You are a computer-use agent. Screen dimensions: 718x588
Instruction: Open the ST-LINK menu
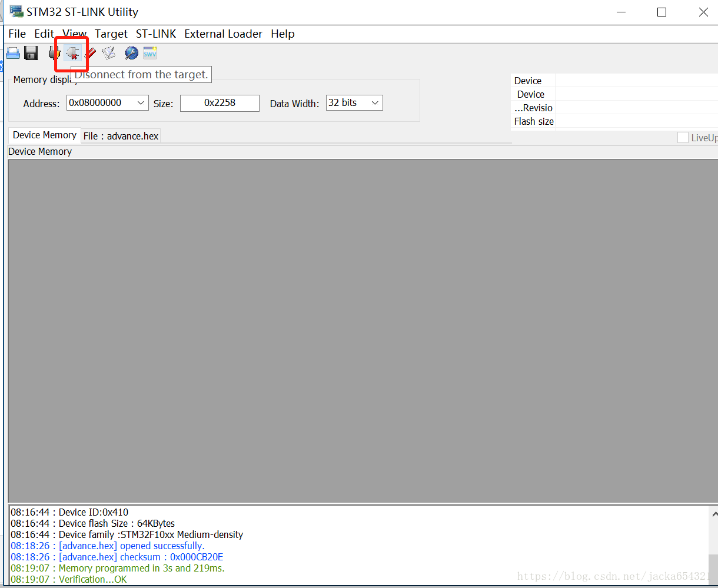click(156, 34)
